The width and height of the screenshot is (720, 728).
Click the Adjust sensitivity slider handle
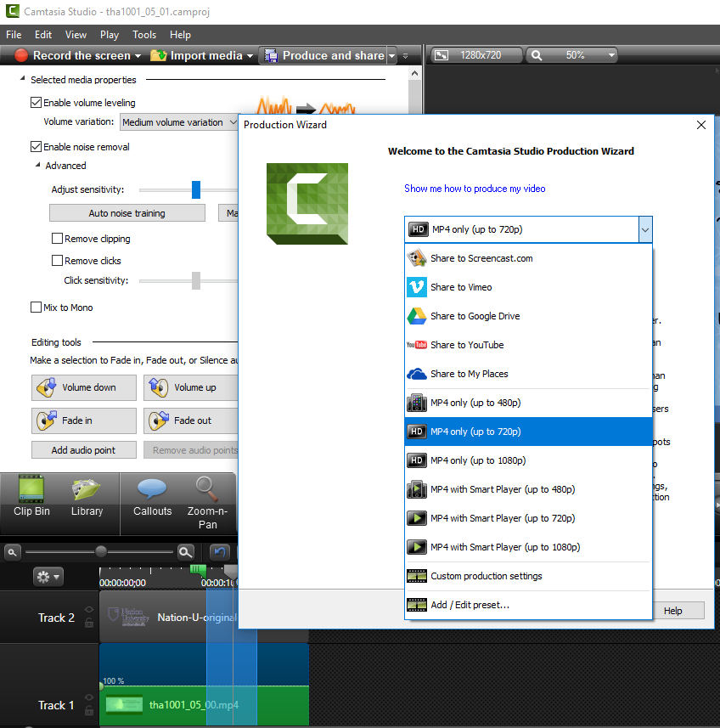point(196,189)
